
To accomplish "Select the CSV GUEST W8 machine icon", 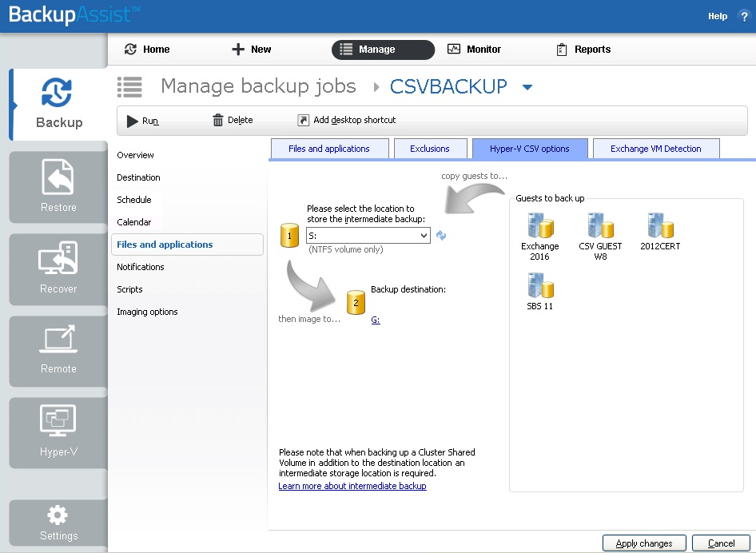I will tap(600, 225).
